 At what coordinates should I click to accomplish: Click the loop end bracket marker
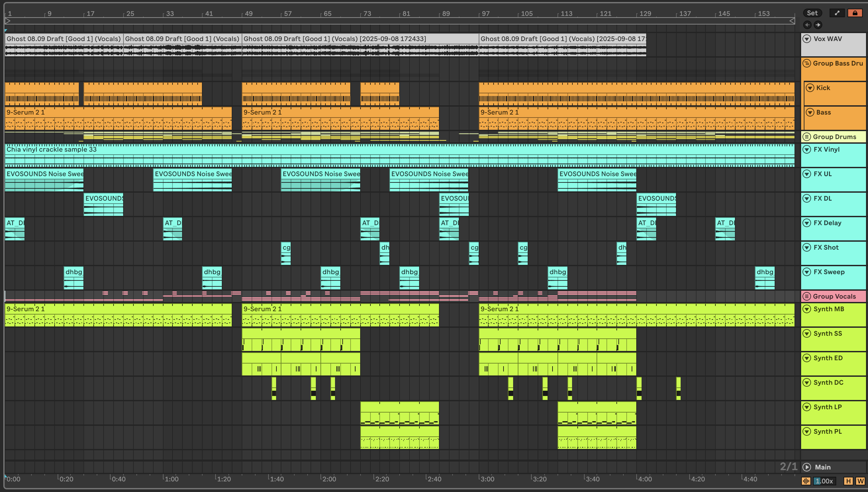point(792,21)
